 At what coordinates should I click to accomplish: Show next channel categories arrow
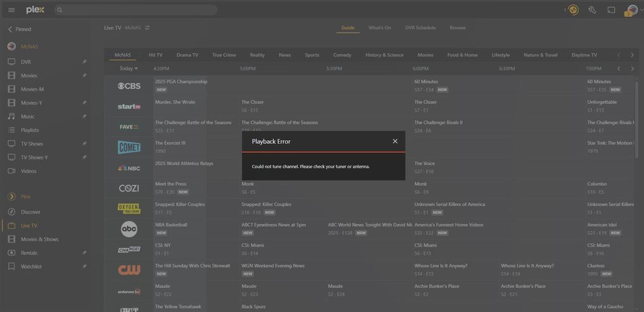(632, 55)
